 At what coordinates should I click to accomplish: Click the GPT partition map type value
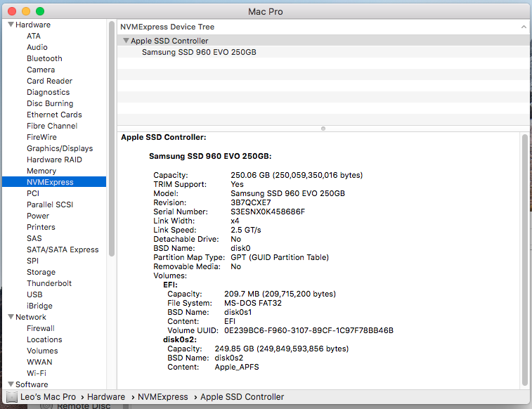tap(280, 257)
